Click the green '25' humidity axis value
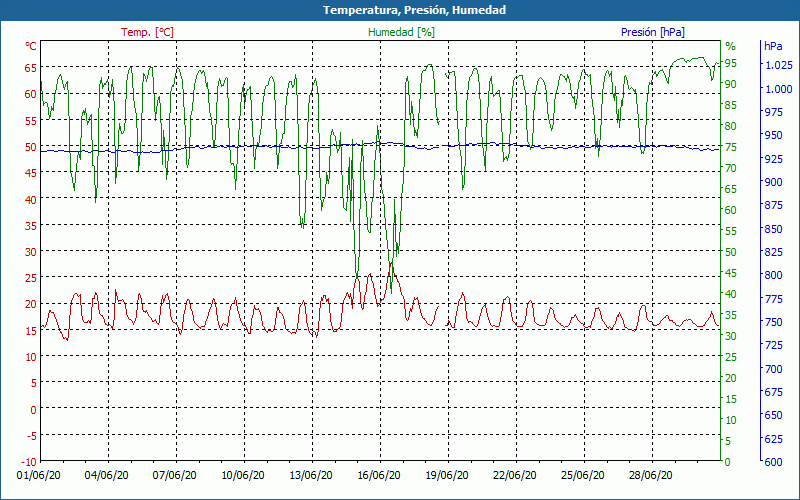Viewport: 800px width, 500px height. [731, 357]
